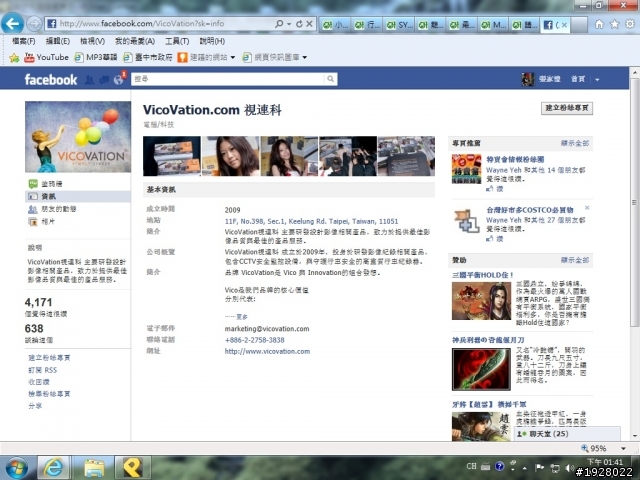Open the HOLD sponsored ad image
The width and height of the screenshot is (640, 480).
[x=481, y=301]
